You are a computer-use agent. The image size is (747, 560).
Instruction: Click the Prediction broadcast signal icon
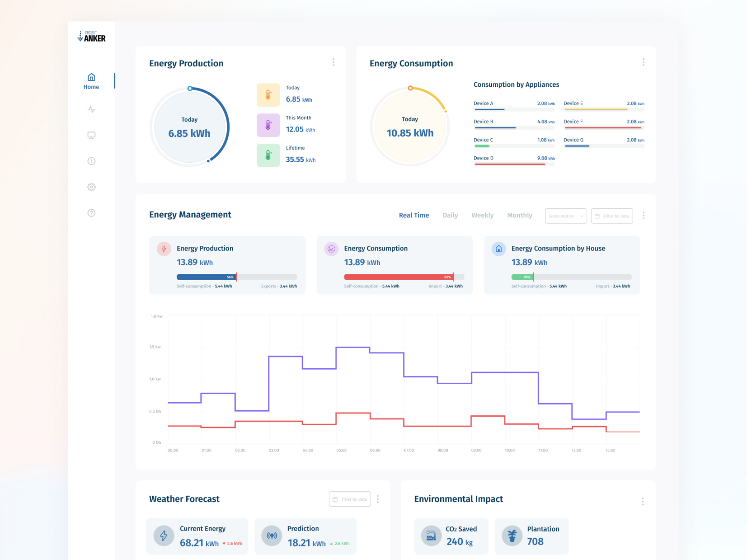tap(272, 536)
